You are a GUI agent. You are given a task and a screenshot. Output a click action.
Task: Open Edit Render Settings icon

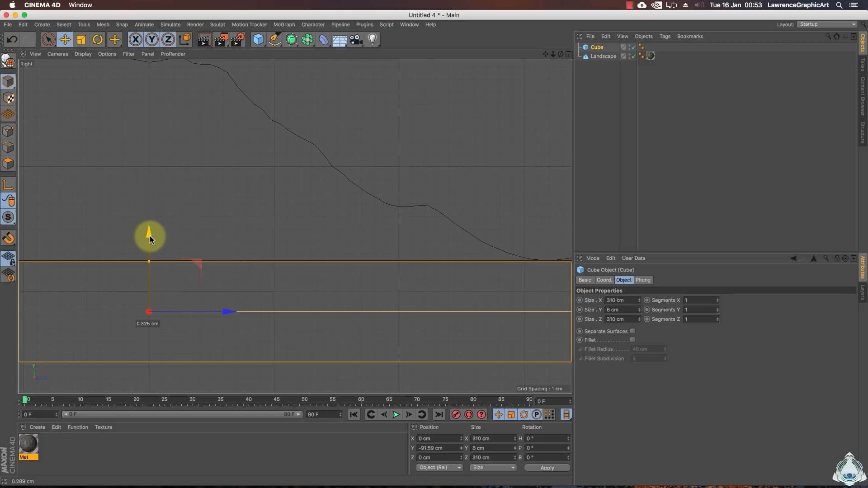click(237, 40)
